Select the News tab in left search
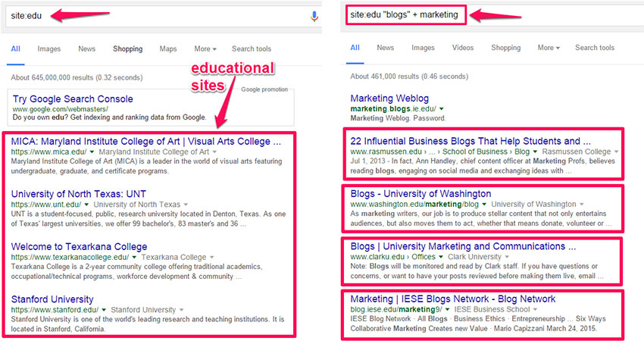Viewport: 644px width, 341px height. click(x=86, y=49)
